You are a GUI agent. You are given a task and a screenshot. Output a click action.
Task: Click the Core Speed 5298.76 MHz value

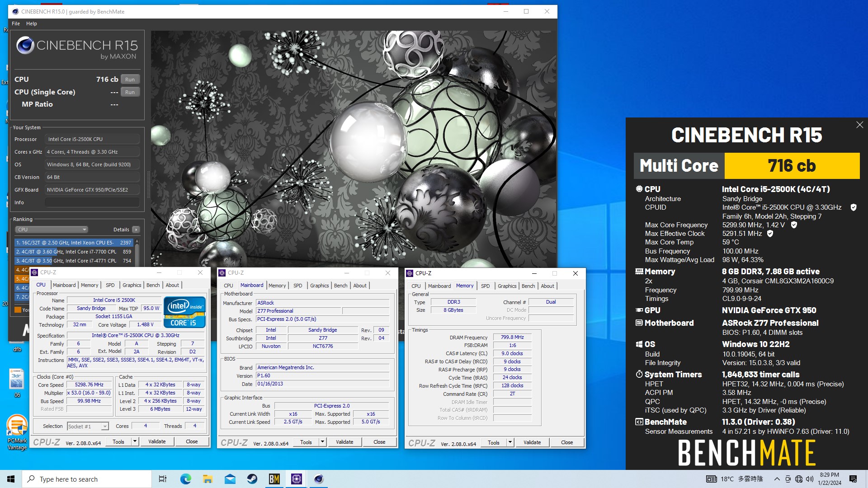tap(89, 385)
